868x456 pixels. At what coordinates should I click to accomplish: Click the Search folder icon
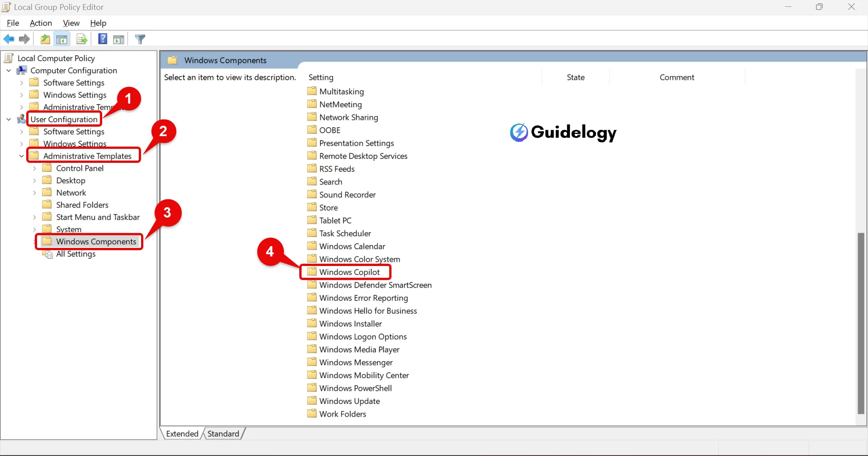pyautogui.click(x=312, y=181)
